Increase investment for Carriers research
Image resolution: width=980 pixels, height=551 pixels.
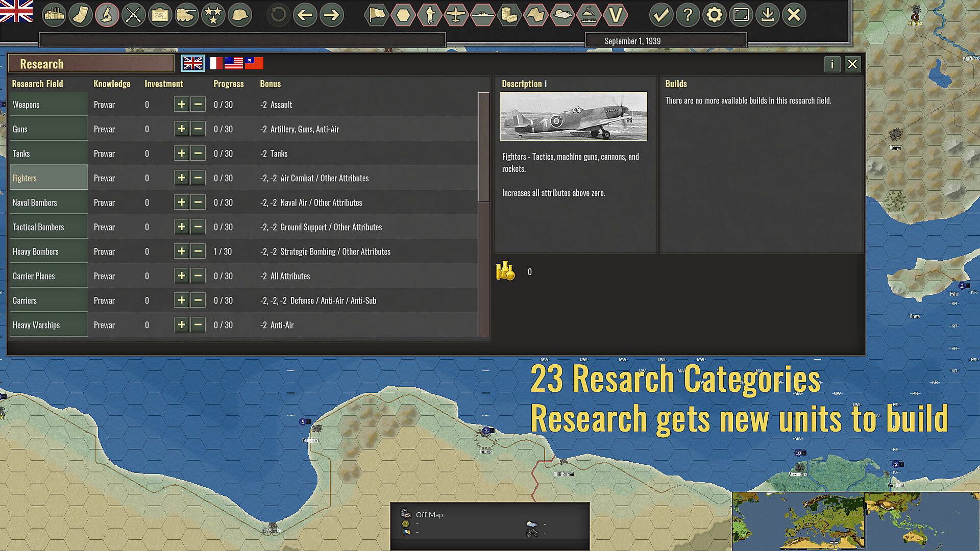pos(181,300)
